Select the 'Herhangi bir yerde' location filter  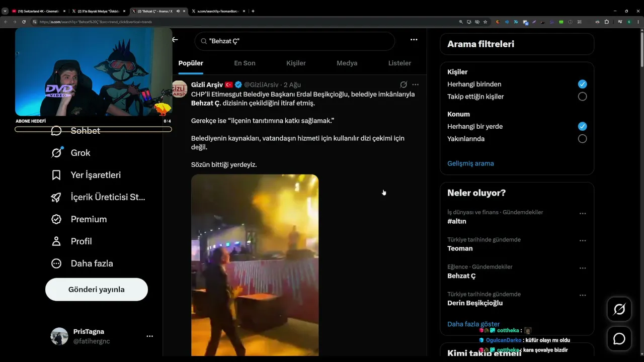(x=582, y=126)
